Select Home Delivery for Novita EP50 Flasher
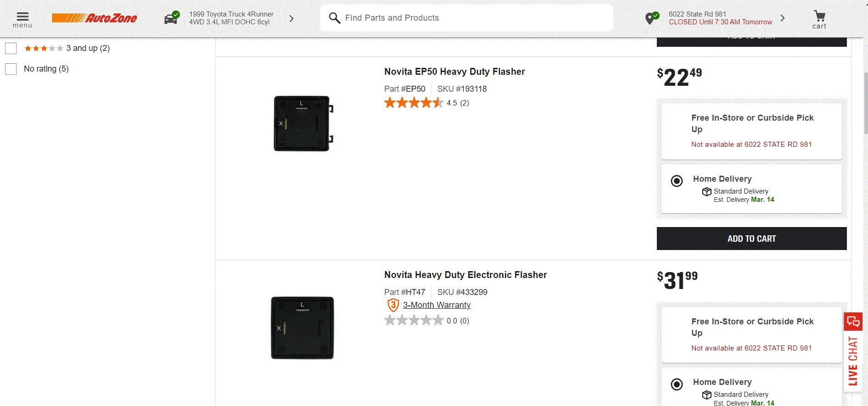Screen dimensions: 868x406 click(x=677, y=181)
